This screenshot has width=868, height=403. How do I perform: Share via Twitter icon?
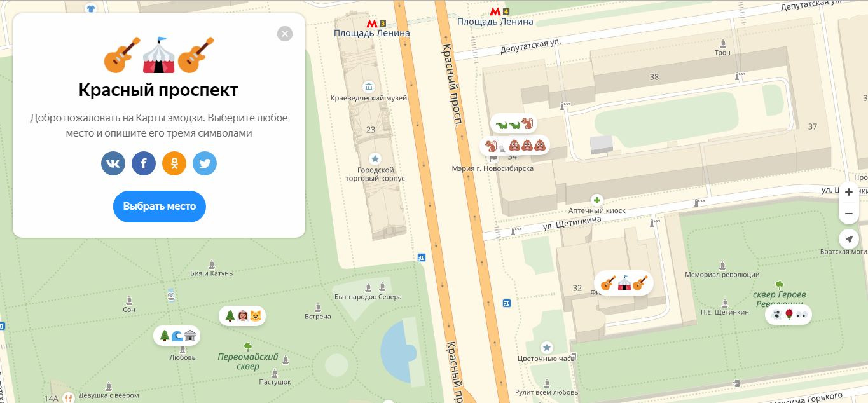point(205,163)
